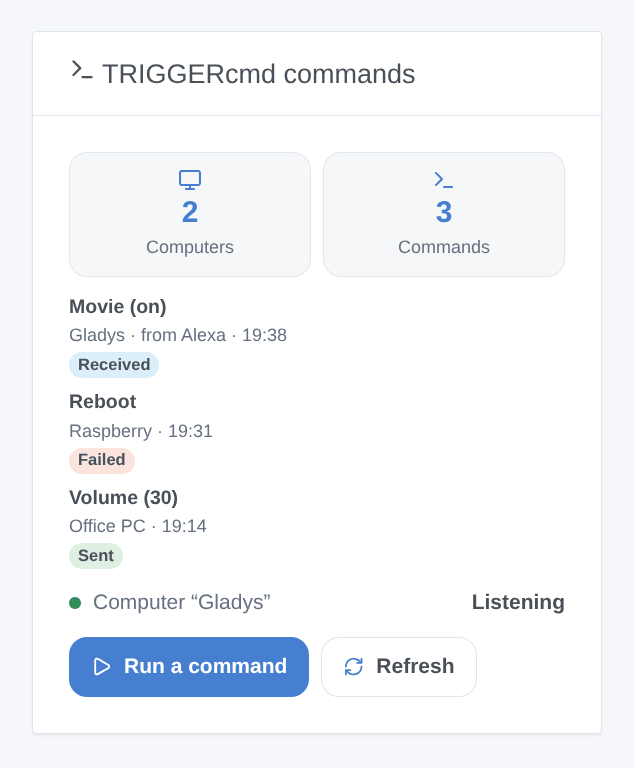Click the terminal icon above Commands count
634x768 pixels.
point(444,180)
